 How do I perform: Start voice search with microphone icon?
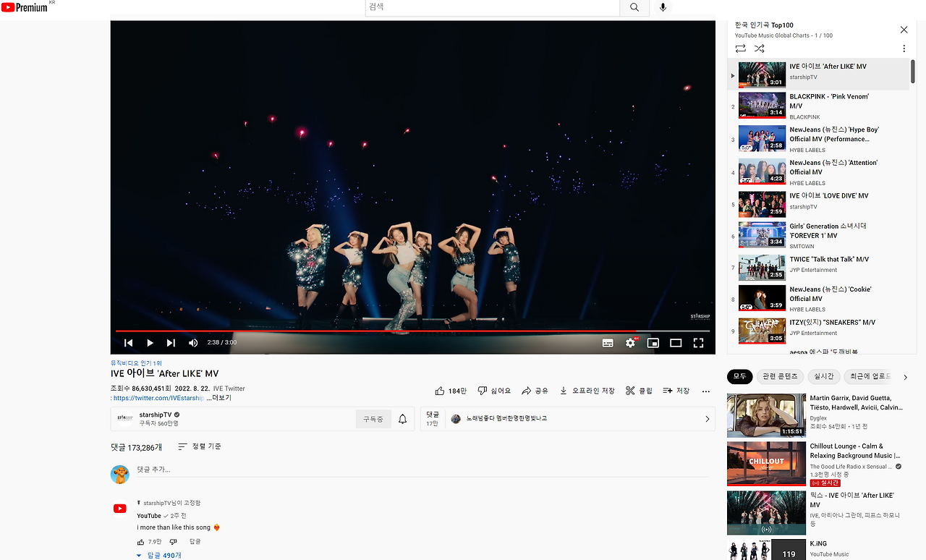(x=663, y=7)
